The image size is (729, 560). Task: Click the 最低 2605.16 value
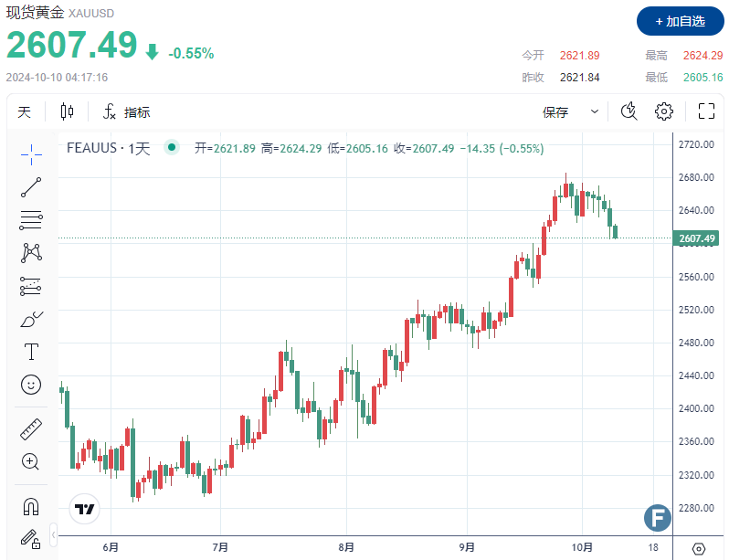click(x=703, y=78)
